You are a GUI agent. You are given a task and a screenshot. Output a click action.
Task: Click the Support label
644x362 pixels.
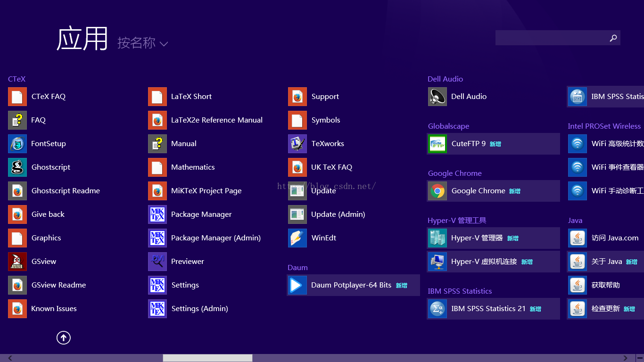(325, 97)
